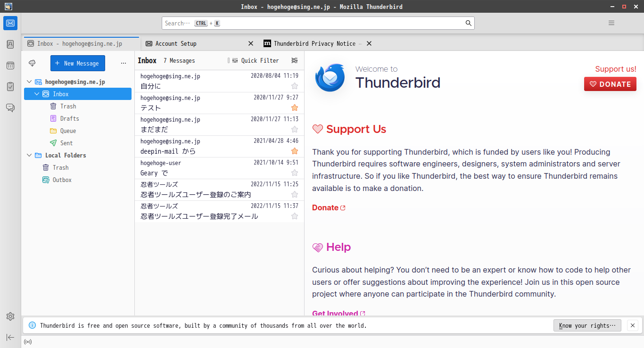
Task: Collapse the hogehoge@sing.ne.jp account tree
Action: pos(29,82)
